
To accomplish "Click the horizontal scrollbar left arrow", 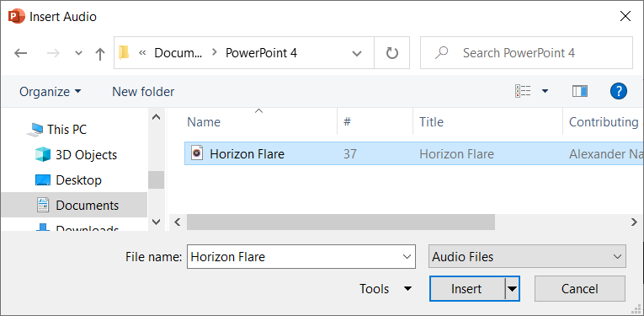I will click(x=178, y=222).
